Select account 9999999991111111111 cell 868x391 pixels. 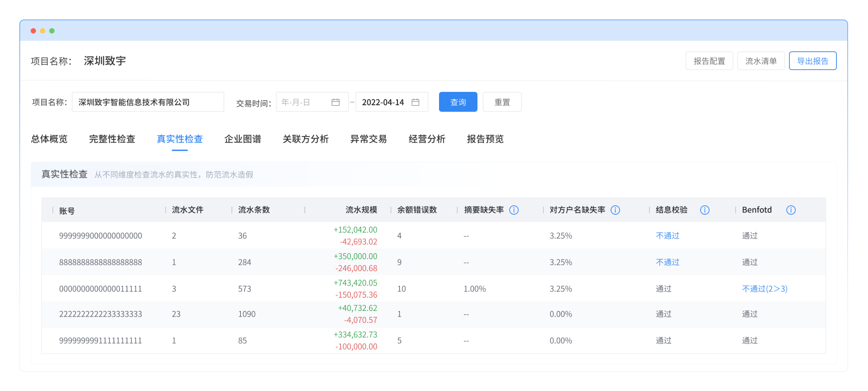coord(101,341)
